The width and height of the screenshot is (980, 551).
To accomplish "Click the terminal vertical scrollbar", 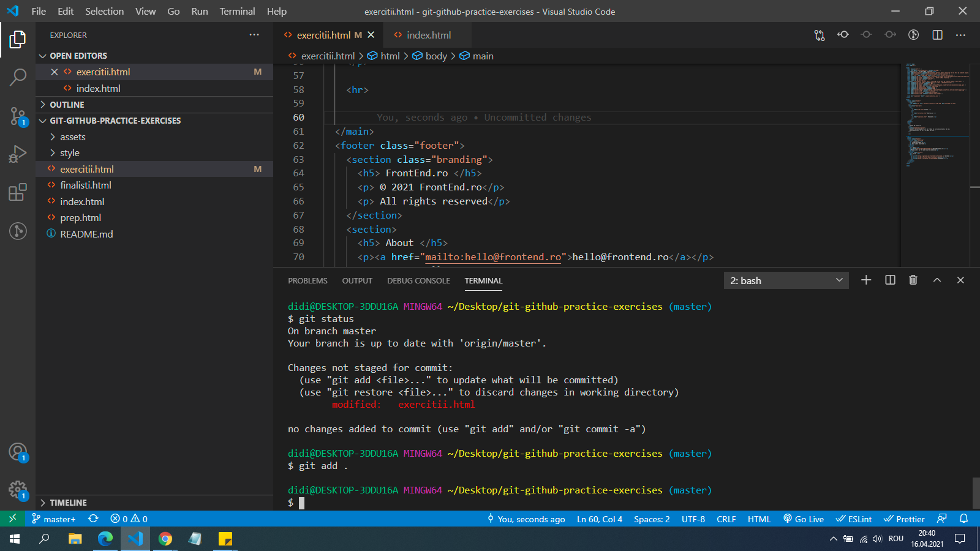I will coord(976,492).
